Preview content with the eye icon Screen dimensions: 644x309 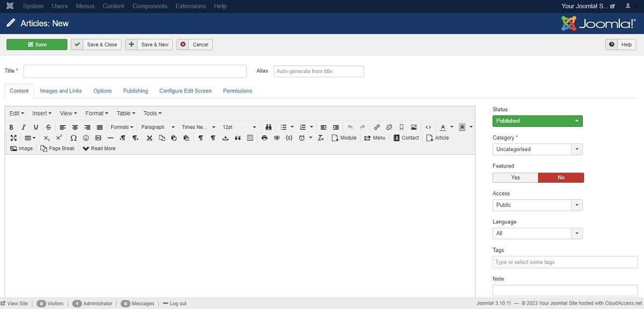(277, 138)
